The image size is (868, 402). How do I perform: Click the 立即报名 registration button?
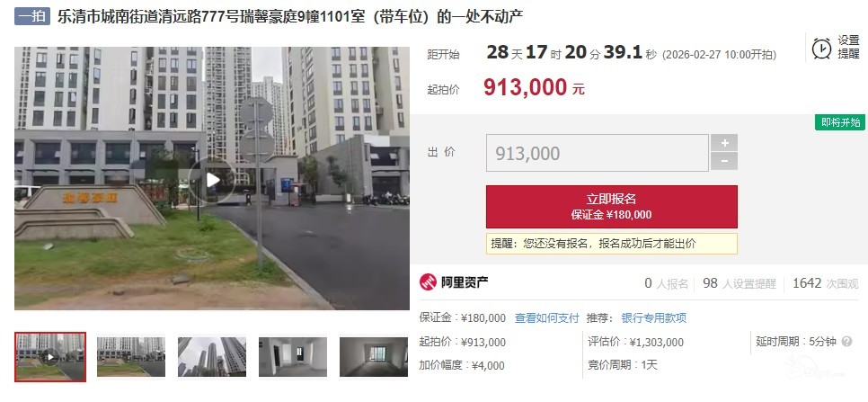[x=612, y=207]
